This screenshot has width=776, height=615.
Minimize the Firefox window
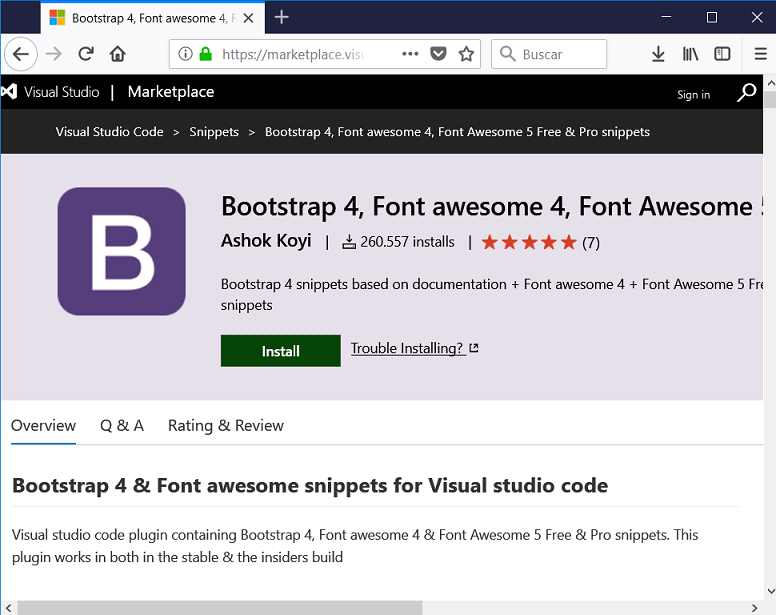pyautogui.click(x=666, y=17)
